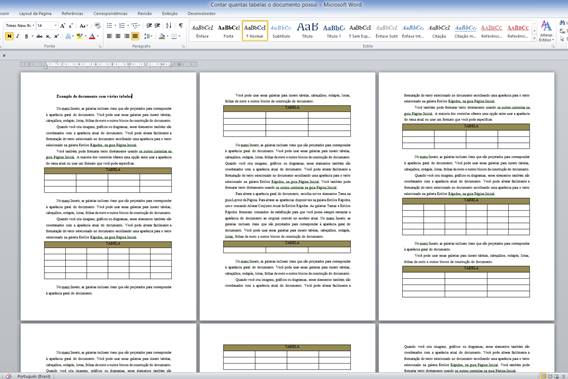
Task: Toggle show paragraph marks (¶)
Action: [x=180, y=25]
